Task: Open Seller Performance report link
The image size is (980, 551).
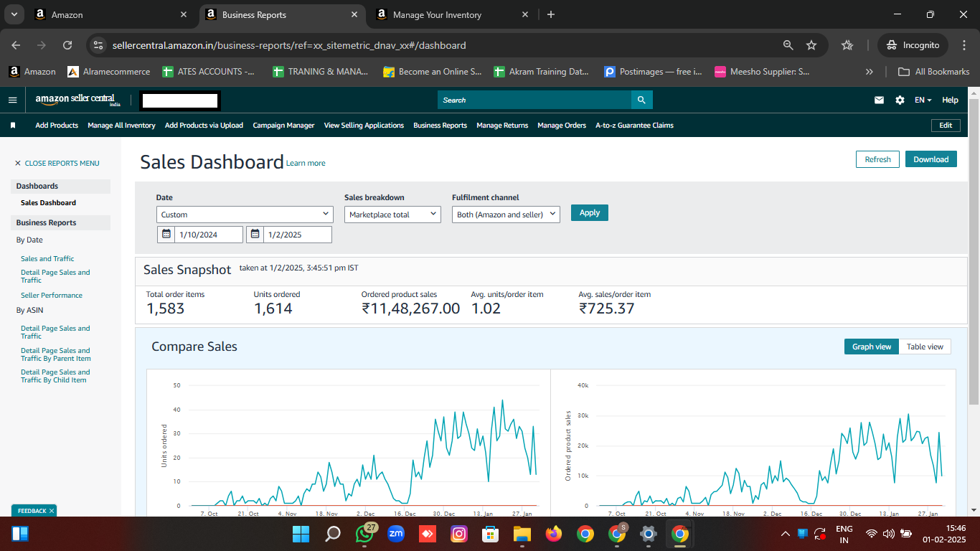Action: (52, 295)
